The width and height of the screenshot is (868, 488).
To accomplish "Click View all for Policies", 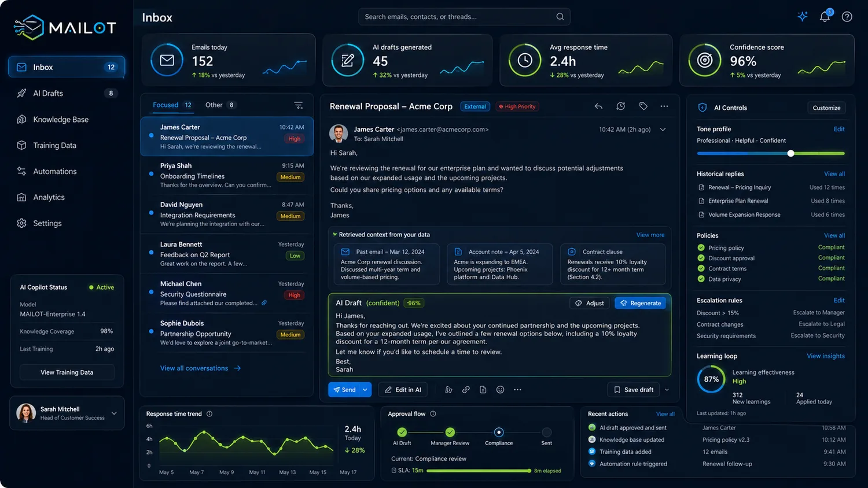I will click(x=834, y=235).
